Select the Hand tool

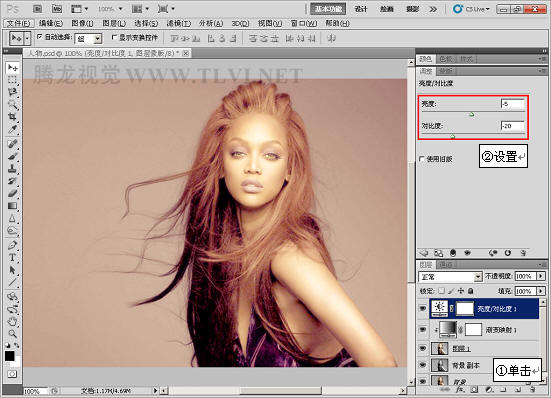pos(13,321)
